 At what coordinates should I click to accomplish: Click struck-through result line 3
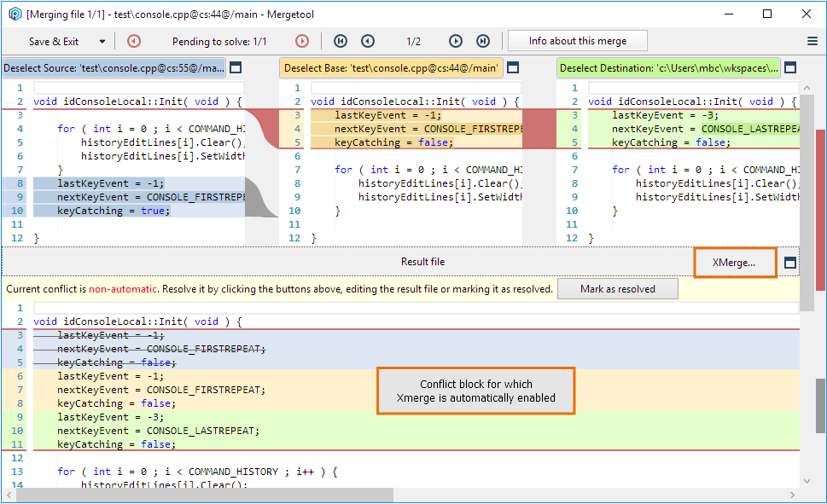tap(111, 335)
